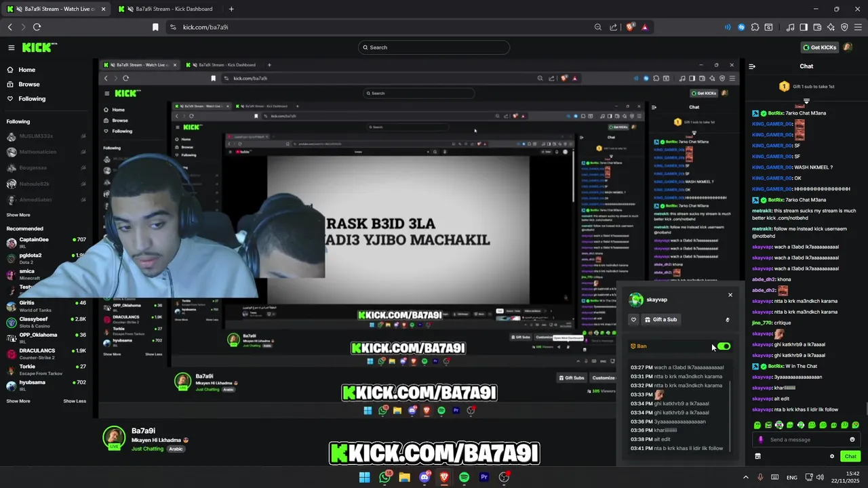Click the Kick search field
The width and height of the screenshot is (868, 488).
434,47
